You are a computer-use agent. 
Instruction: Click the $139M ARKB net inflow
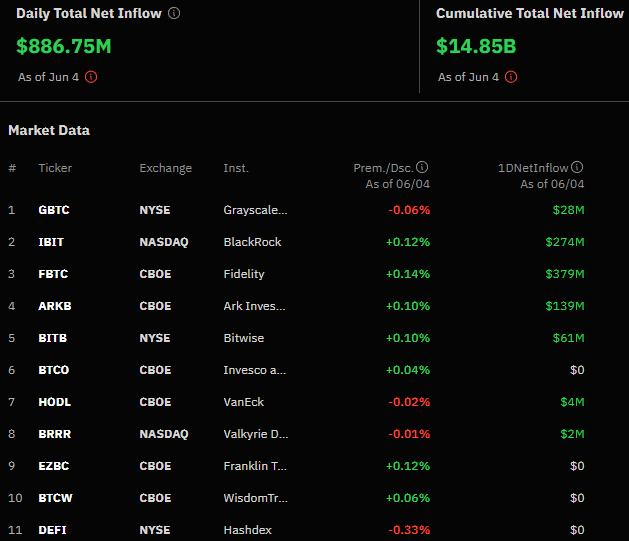coord(565,306)
